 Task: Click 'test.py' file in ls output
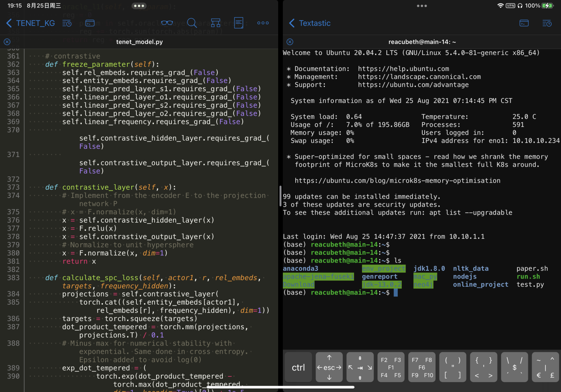pyautogui.click(x=530, y=284)
